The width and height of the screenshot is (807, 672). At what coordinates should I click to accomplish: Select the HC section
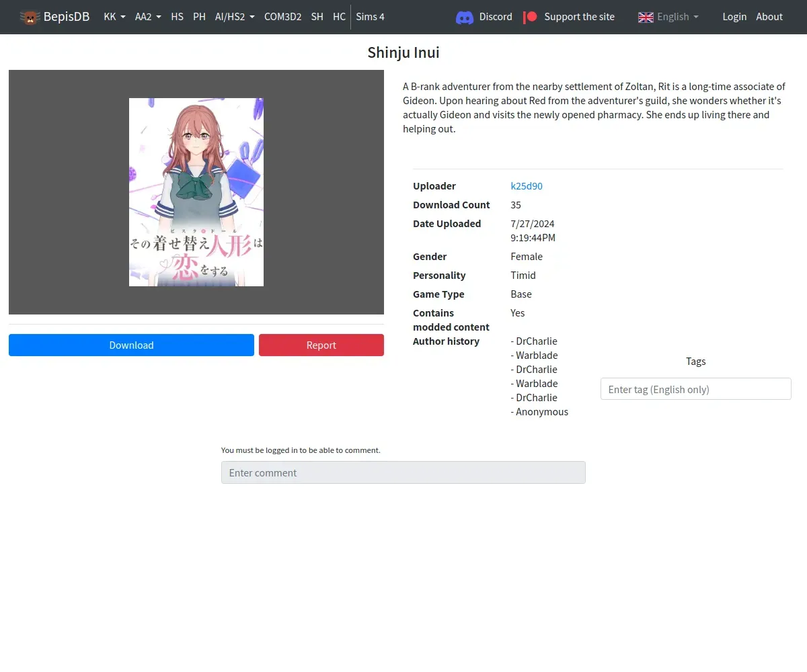(339, 17)
